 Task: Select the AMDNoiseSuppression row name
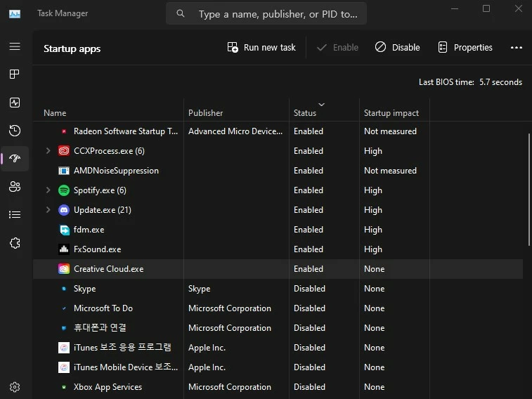tap(116, 171)
